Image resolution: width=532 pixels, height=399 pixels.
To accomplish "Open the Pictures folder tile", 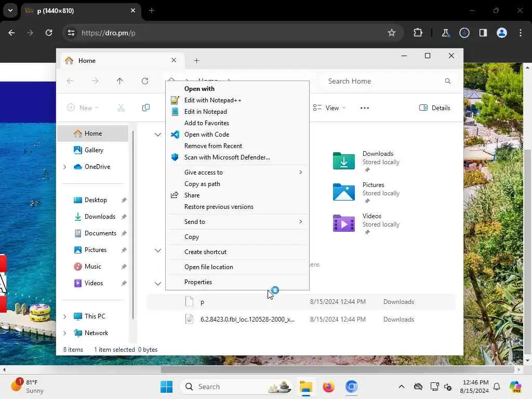I will [367, 192].
